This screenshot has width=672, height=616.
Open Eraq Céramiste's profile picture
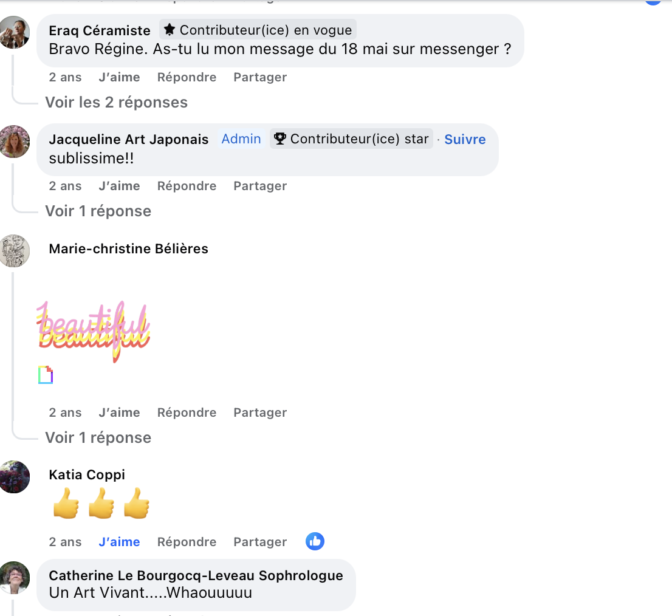[x=14, y=32]
